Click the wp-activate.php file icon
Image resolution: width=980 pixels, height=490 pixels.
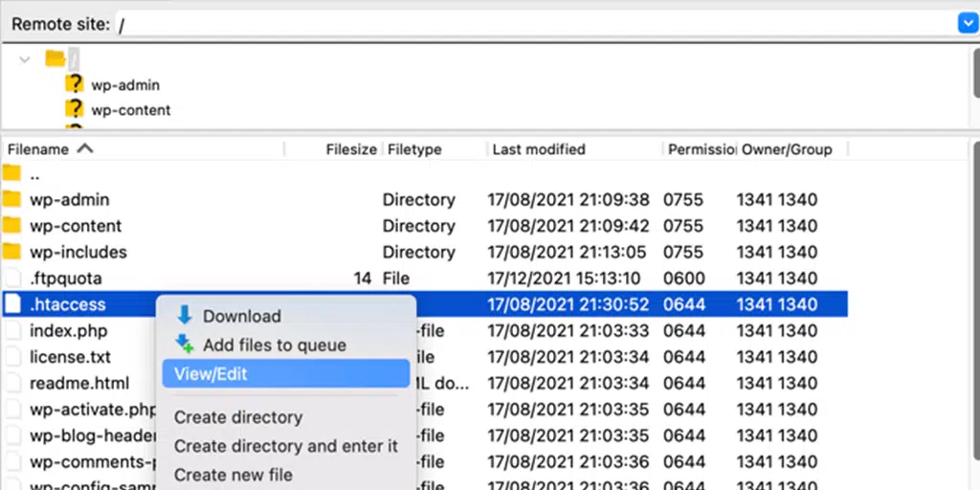[13, 410]
